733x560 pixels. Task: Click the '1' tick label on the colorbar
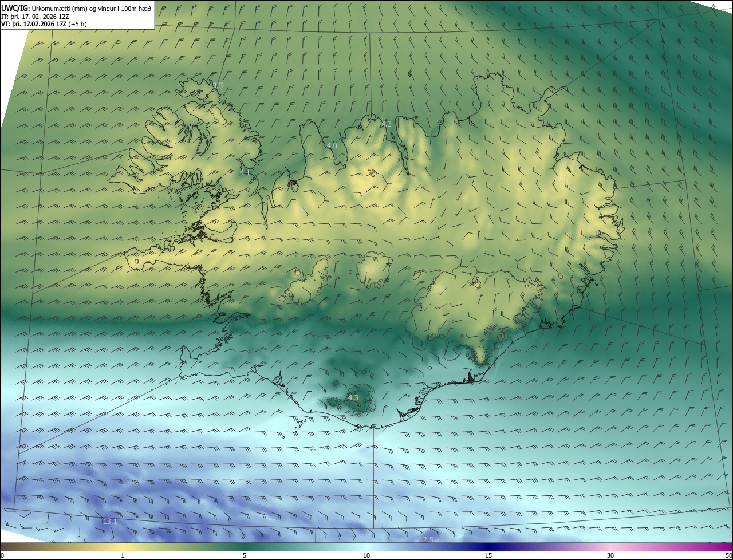[123, 555]
